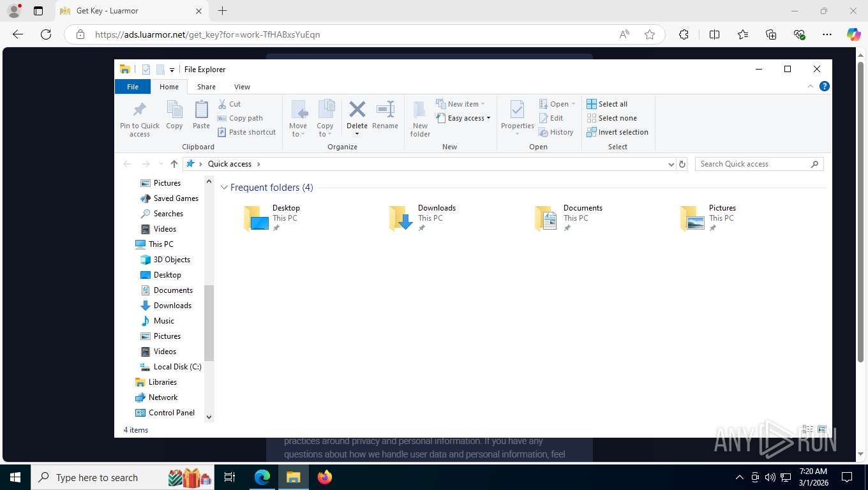The height and width of the screenshot is (490, 868).
Task: Select 3D Objects in navigation pane
Action: click(165, 260)
